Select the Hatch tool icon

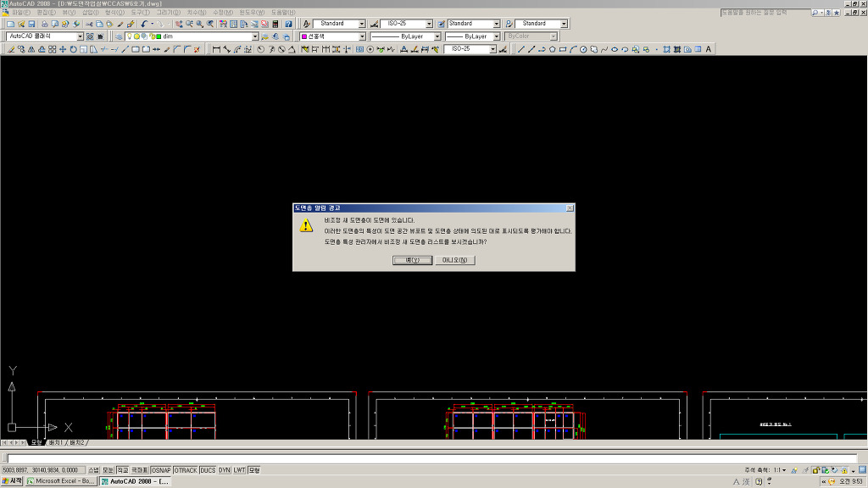(x=666, y=50)
